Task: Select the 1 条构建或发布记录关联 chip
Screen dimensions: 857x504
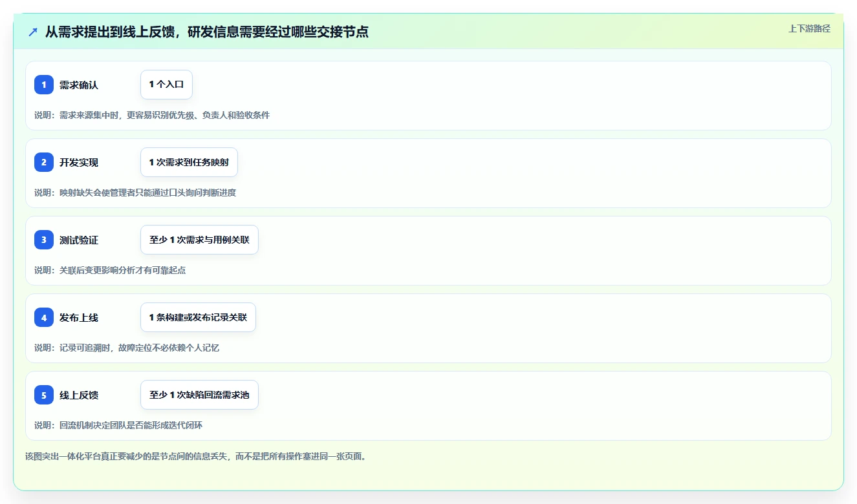Action: [x=198, y=317]
